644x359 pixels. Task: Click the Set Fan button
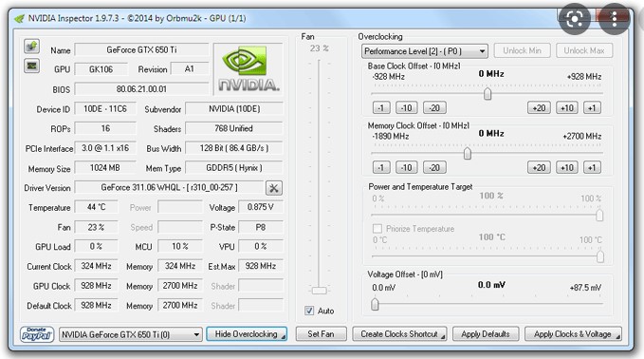(322, 334)
